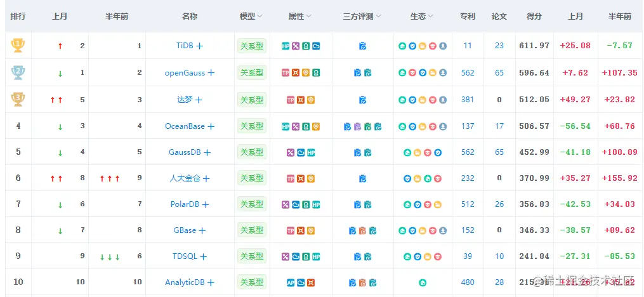Click the score 611.97
644x297 pixels.
tap(534, 46)
